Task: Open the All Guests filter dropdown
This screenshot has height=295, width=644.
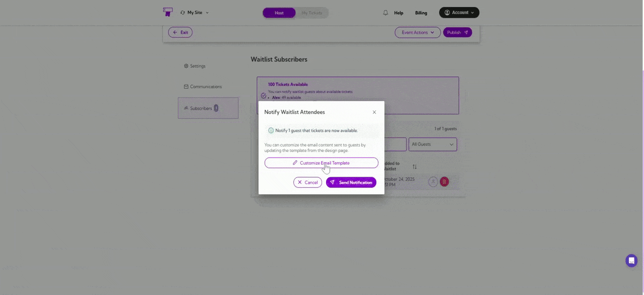Action: (432, 144)
